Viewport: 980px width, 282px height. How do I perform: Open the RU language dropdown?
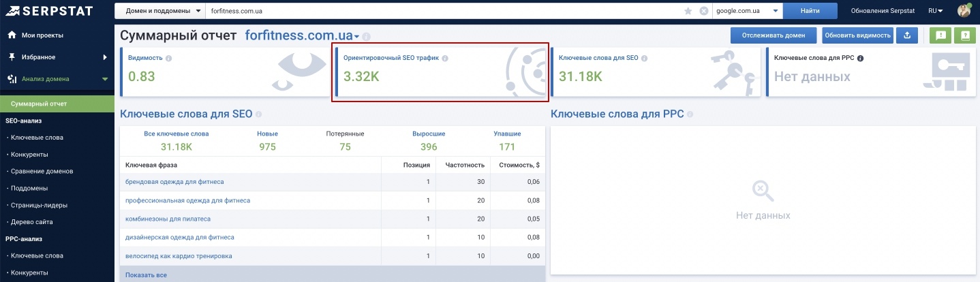point(935,11)
